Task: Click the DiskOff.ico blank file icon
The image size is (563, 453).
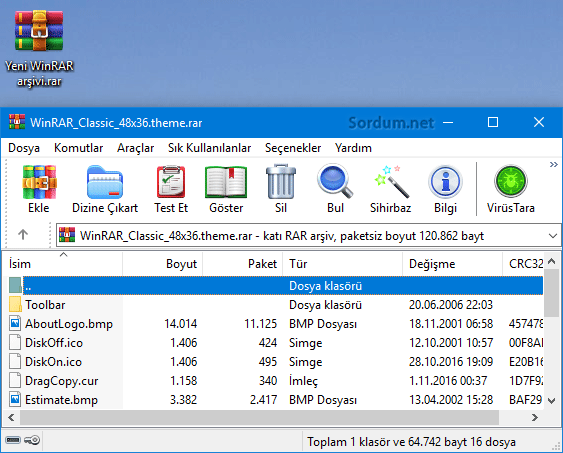Action: click(15, 342)
